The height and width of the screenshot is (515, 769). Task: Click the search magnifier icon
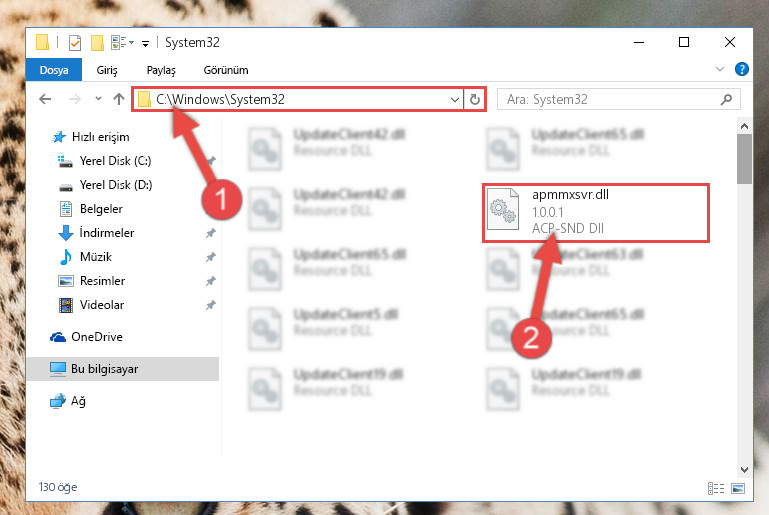(726, 100)
